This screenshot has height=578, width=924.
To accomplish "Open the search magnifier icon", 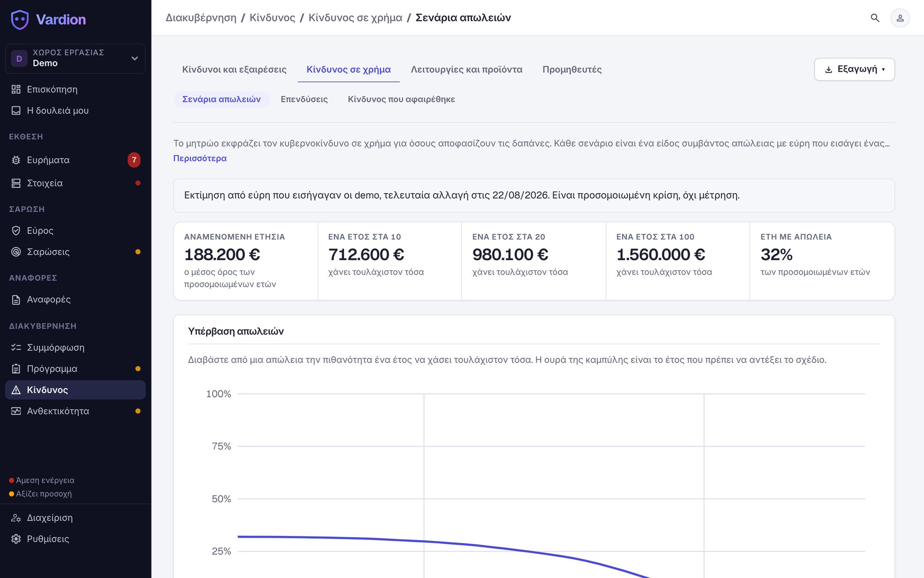I will 875,18.
